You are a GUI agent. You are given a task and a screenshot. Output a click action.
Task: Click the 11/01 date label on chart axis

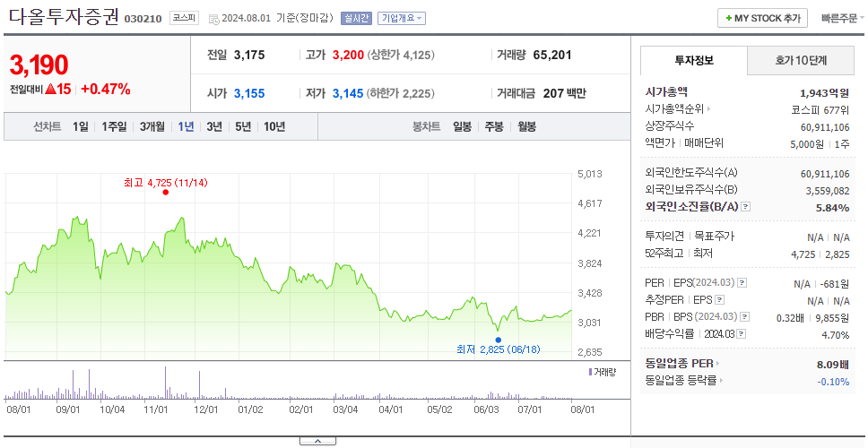point(155,409)
